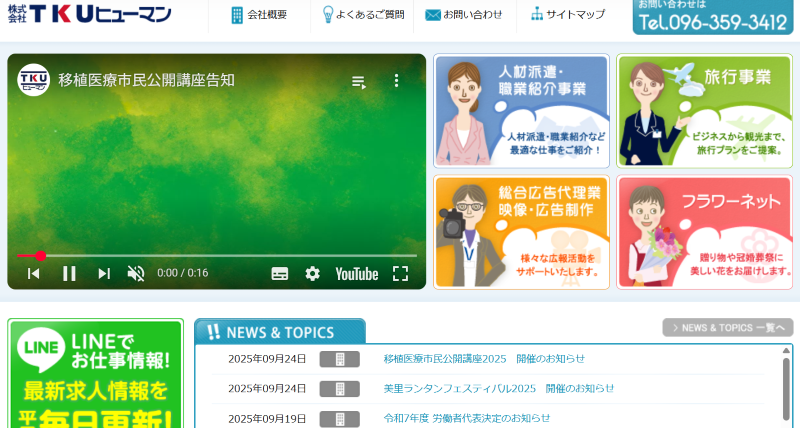Click date 2025年09月19日 in news list
The width and height of the screenshot is (800, 428).
(x=267, y=418)
